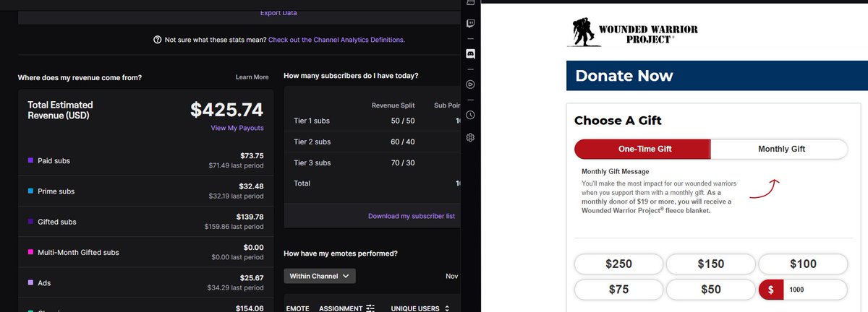Click 'How have my emotes performed?' heading
Screen dimensions: 868x312
[341, 253]
